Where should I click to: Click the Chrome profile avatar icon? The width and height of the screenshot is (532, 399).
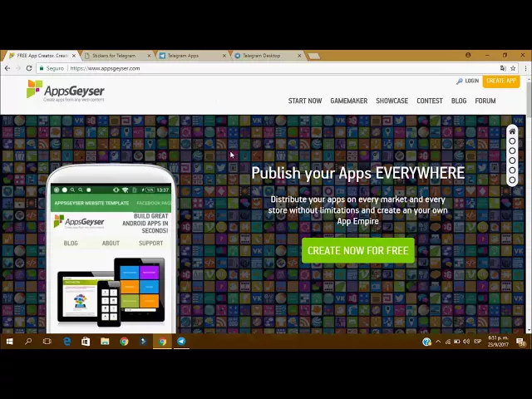(468, 55)
